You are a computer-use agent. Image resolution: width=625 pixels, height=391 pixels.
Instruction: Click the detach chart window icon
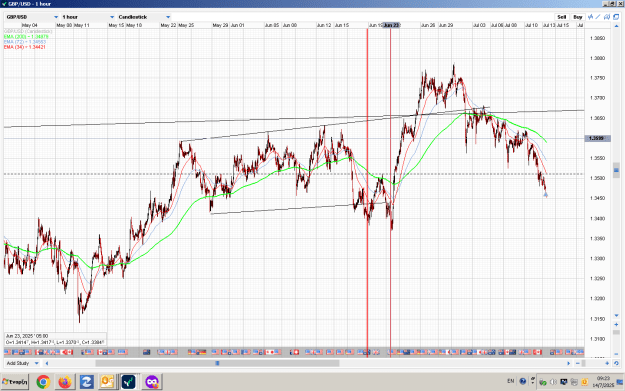(616, 17)
